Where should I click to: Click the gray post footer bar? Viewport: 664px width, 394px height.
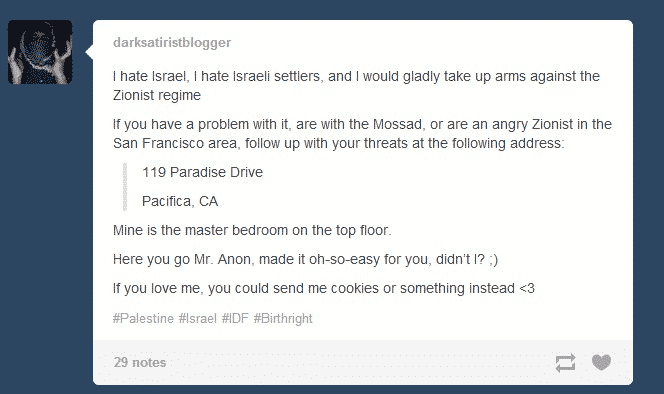pyautogui.click(x=363, y=362)
